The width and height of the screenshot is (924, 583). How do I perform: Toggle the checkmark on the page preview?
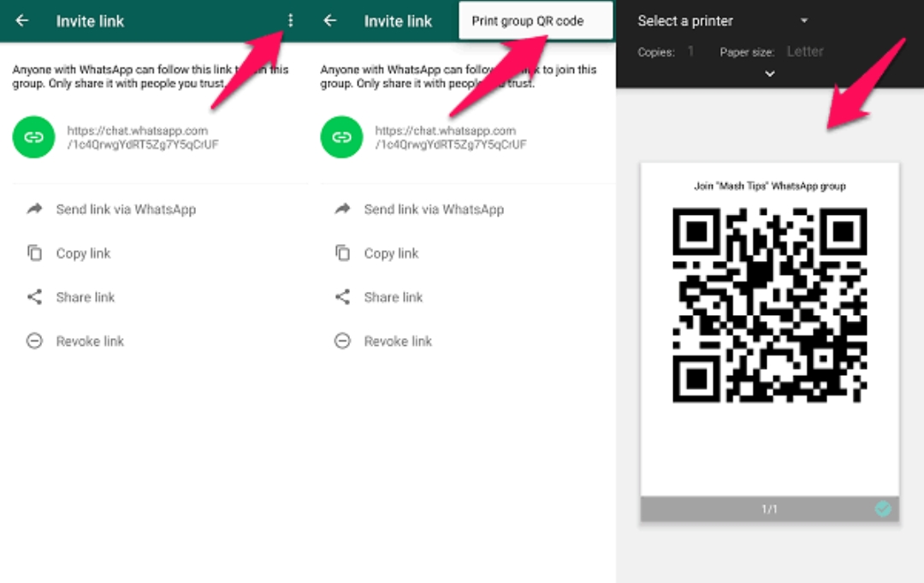click(x=883, y=509)
